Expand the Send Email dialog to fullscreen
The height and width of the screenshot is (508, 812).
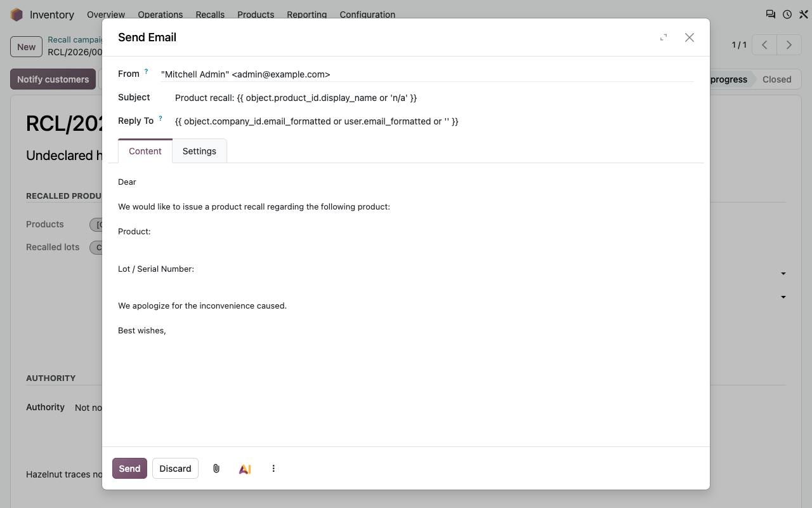pyautogui.click(x=664, y=37)
